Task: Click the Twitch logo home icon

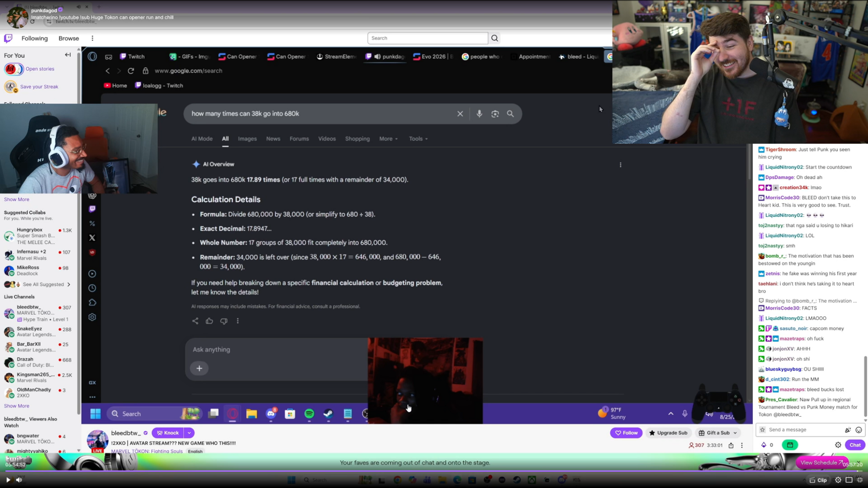Action: pyautogui.click(x=8, y=39)
